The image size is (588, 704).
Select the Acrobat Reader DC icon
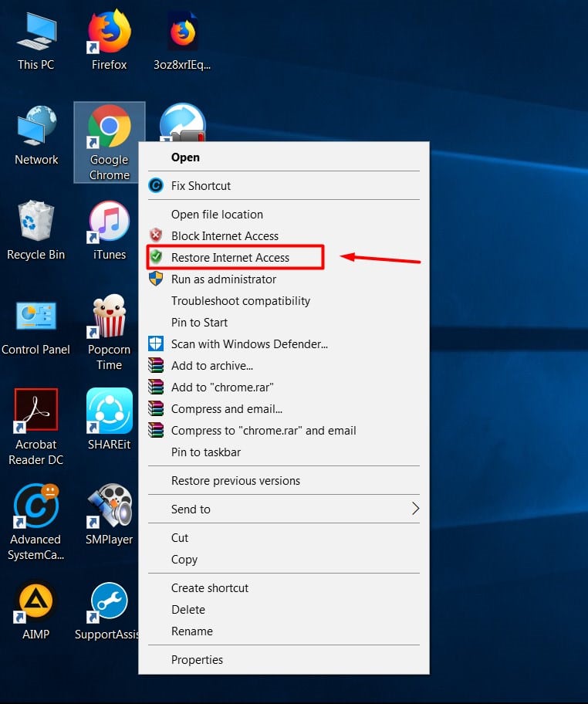[36, 411]
